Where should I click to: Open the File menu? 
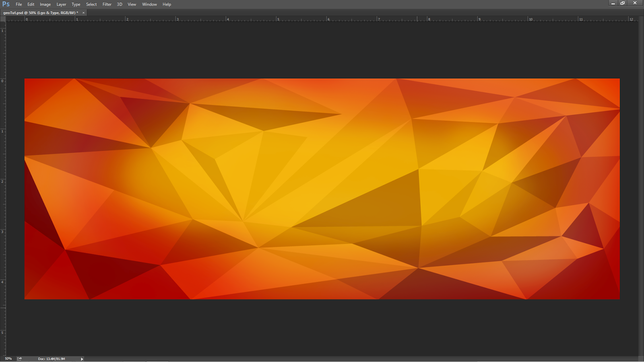pyautogui.click(x=19, y=4)
